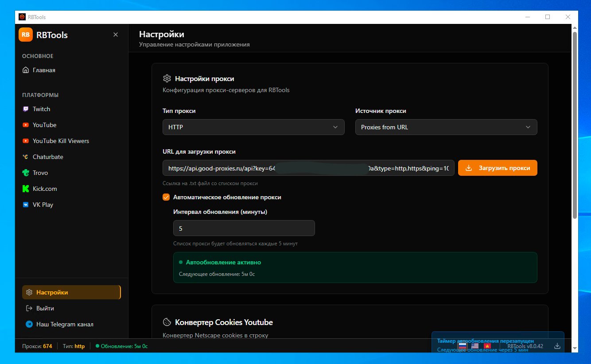
Task: Open the Настройки menu item in sidebar
Action: click(x=52, y=292)
